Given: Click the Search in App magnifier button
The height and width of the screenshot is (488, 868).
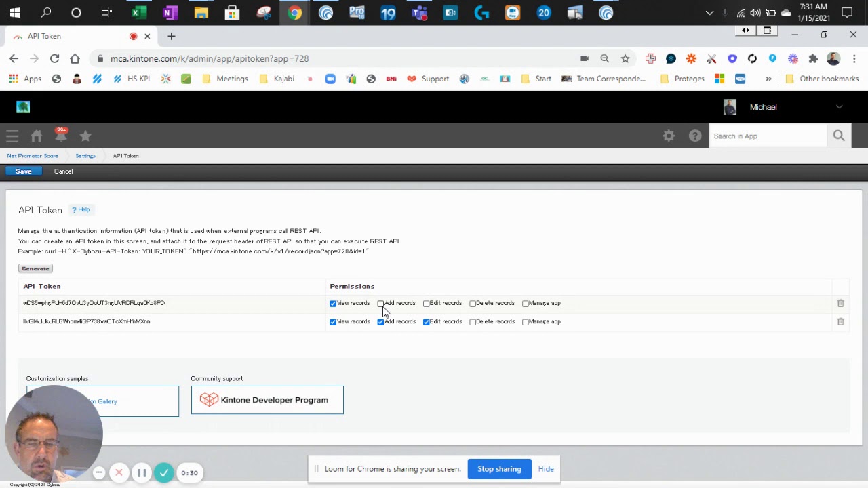Looking at the screenshot, I should click(x=839, y=136).
